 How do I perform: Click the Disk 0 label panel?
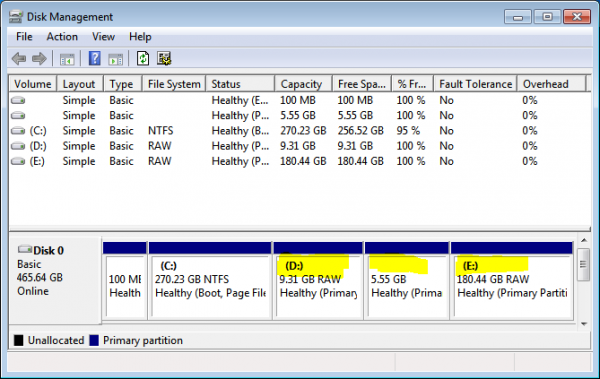[x=55, y=280]
